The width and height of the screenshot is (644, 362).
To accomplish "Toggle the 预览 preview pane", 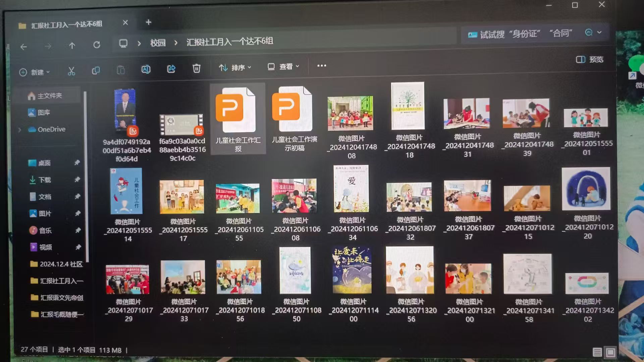I will click(x=590, y=59).
